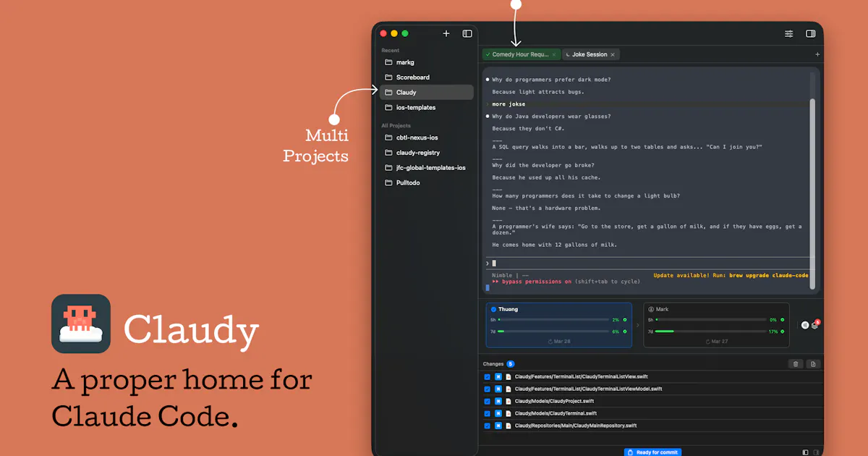
Task: Open Claudy/Repositories/Main/ClaudyMainRepository.swift
Action: [576, 426]
